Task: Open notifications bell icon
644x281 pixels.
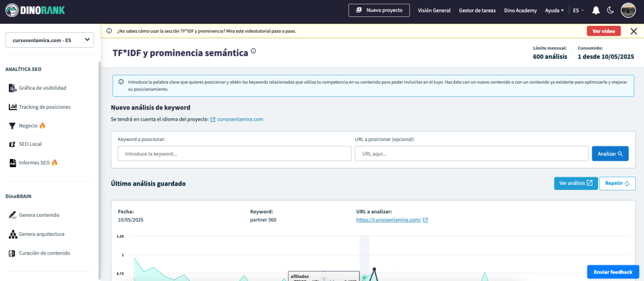Action: (596, 10)
